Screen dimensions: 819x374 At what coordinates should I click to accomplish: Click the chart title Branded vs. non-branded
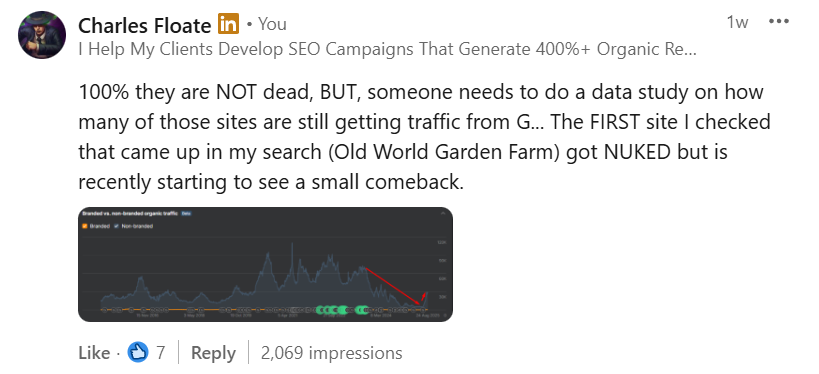click(131, 214)
